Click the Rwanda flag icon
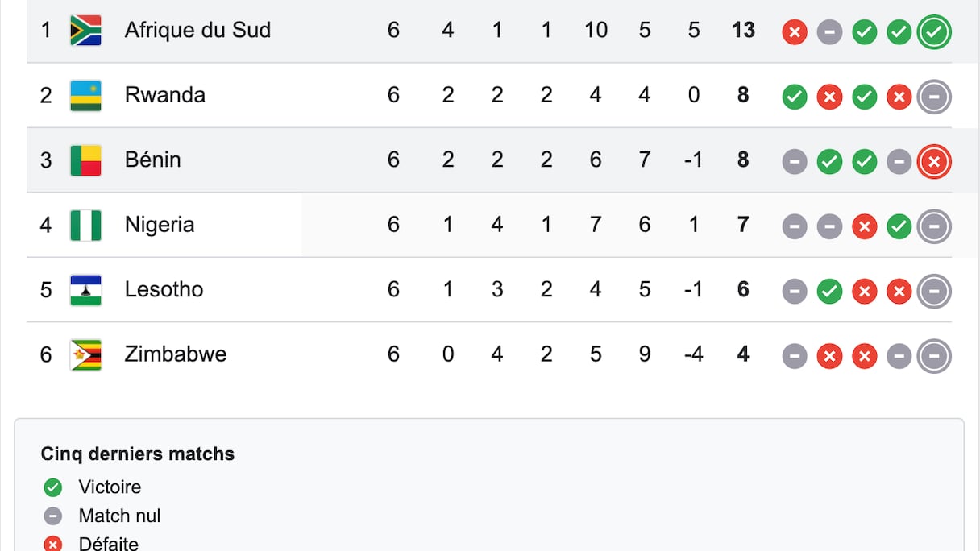Image resolution: width=980 pixels, height=551 pixels. click(85, 95)
